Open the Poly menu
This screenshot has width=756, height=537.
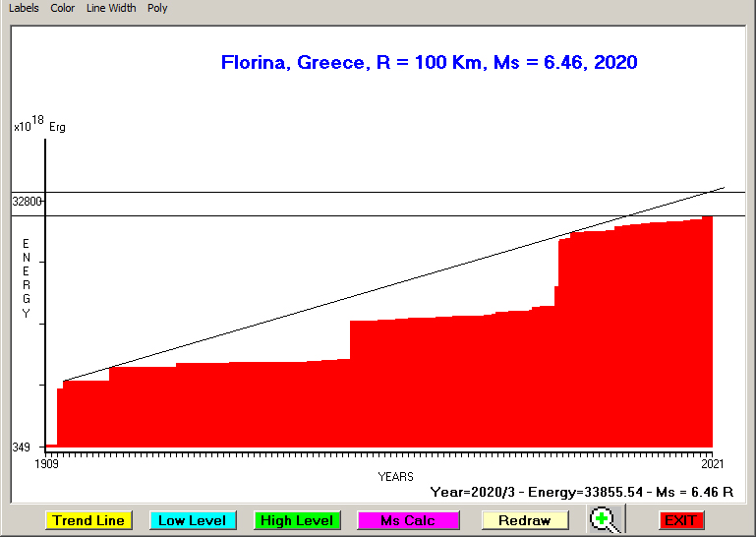[157, 8]
